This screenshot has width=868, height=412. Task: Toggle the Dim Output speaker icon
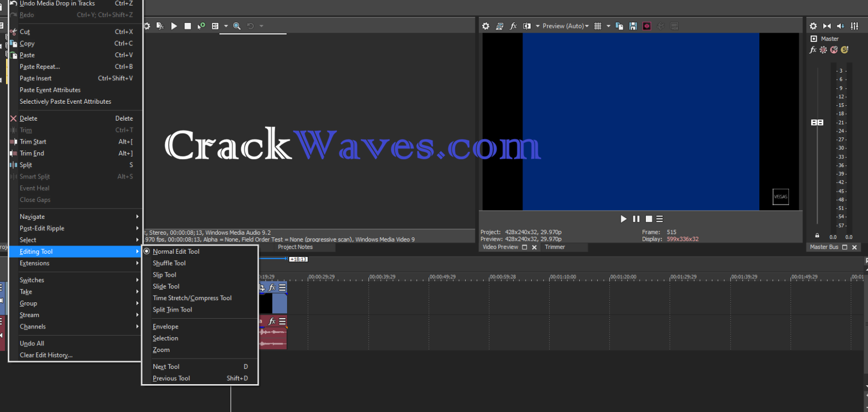[x=840, y=26]
